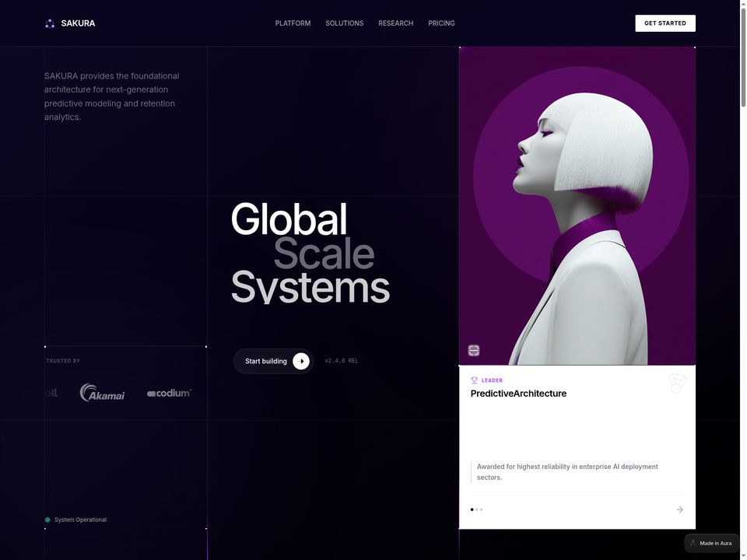Click the faded medal icon on the card
Viewport: 747px width, 560px height.
tap(678, 383)
